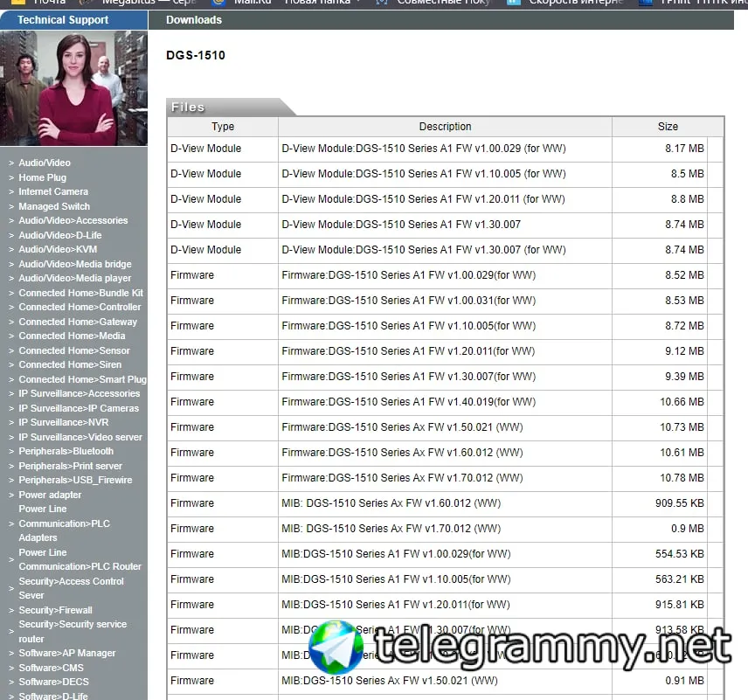The image size is (748, 700).
Task: Go to the Home Plug category
Action: [x=43, y=177]
